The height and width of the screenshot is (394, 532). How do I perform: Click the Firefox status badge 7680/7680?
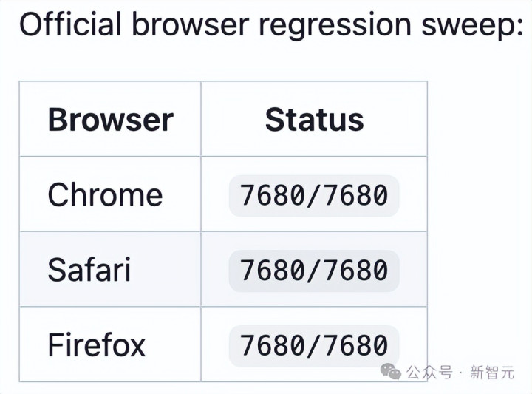coord(314,345)
